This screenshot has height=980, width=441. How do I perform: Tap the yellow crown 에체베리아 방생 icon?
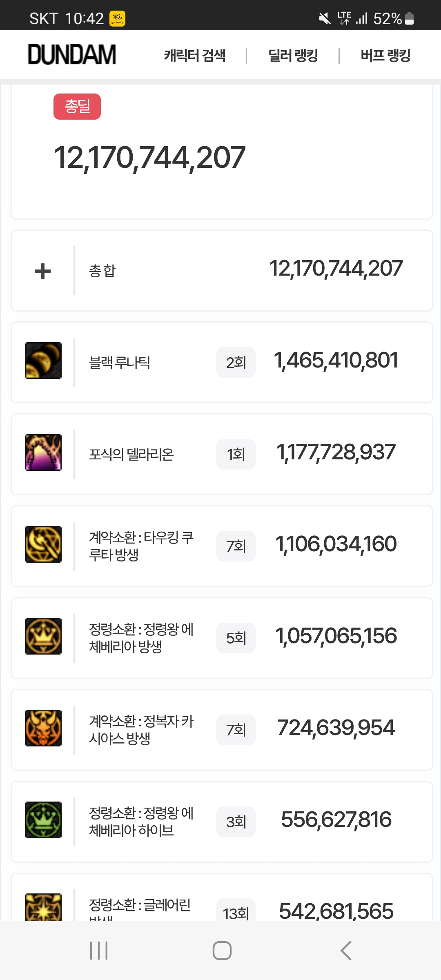tap(43, 636)
